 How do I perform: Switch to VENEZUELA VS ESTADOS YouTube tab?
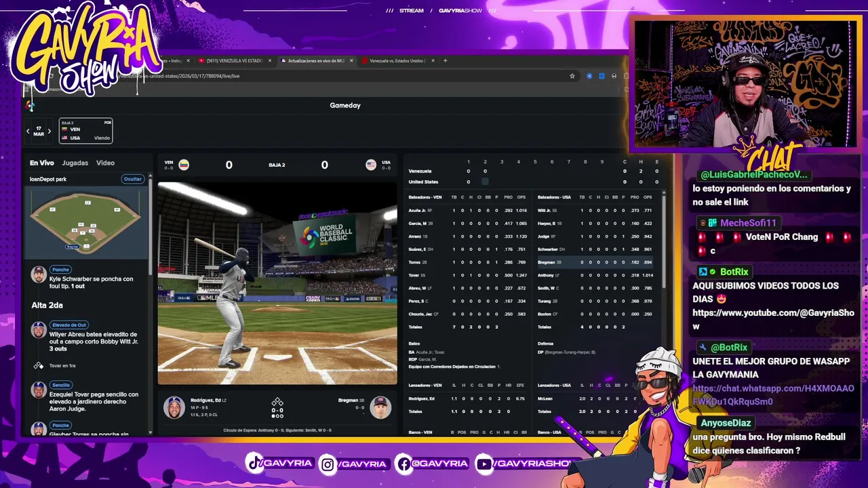pos(233,60)
